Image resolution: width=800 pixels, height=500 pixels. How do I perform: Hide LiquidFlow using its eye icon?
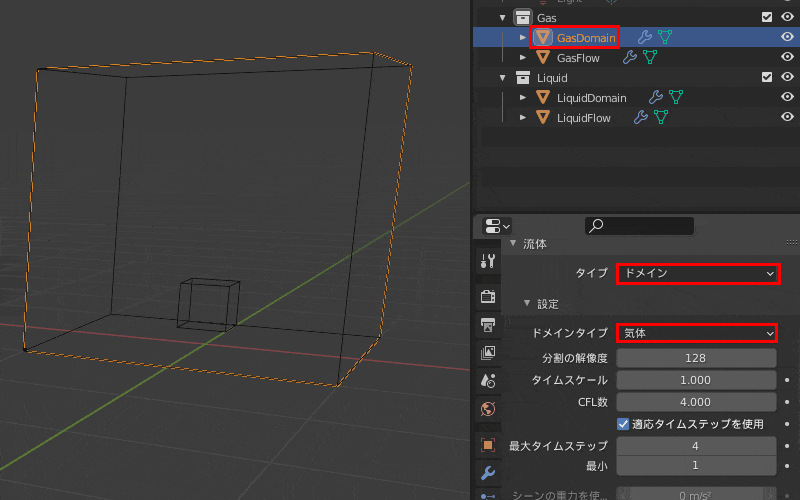point(787,117)
